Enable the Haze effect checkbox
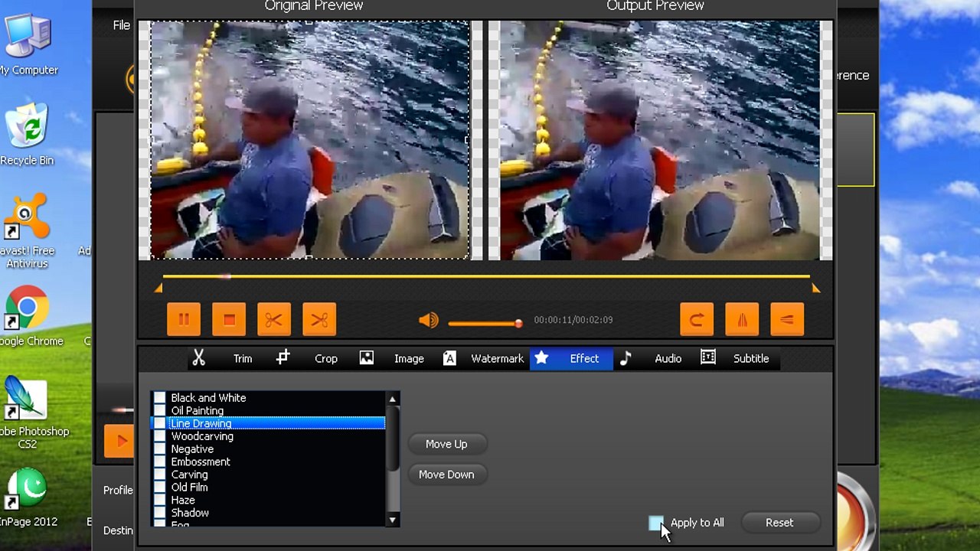 (159, 500)
